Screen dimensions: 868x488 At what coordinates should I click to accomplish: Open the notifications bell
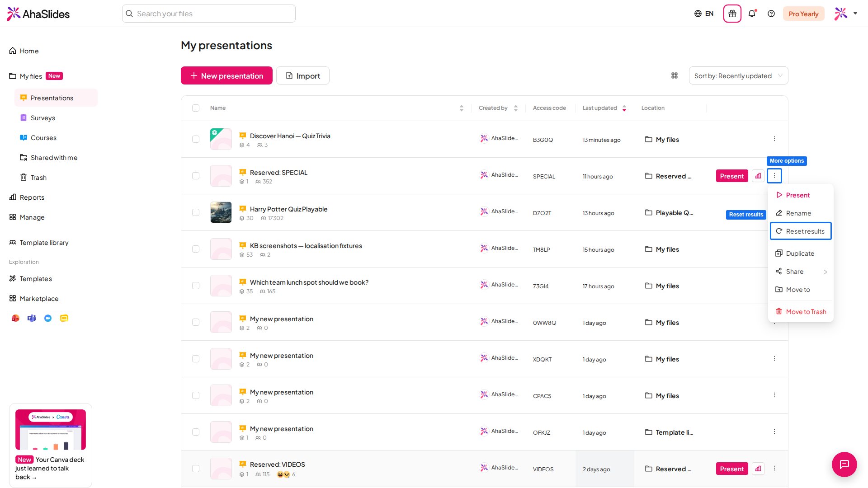tap(752, 14)
